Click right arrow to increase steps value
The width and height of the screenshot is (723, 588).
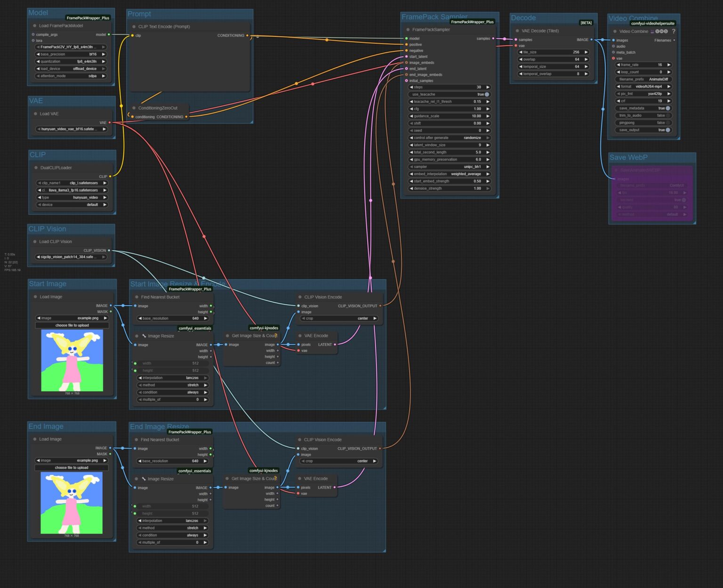click(488, 87)
